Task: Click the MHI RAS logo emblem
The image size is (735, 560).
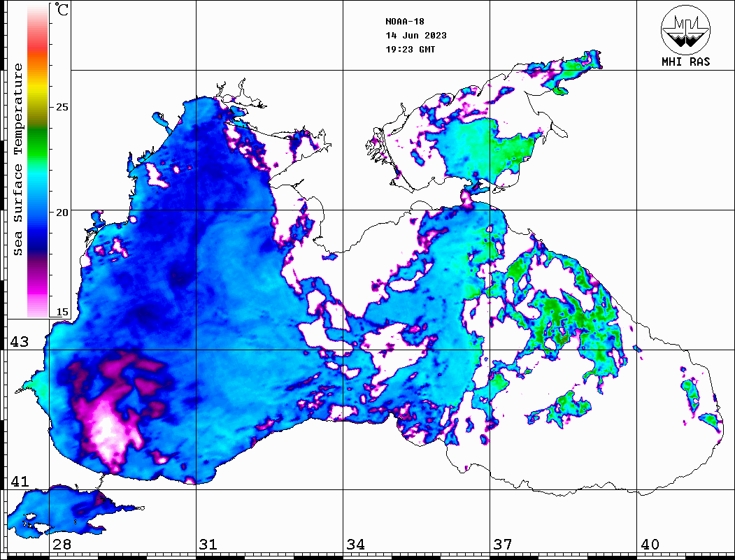Action: (x=685, y=30)
